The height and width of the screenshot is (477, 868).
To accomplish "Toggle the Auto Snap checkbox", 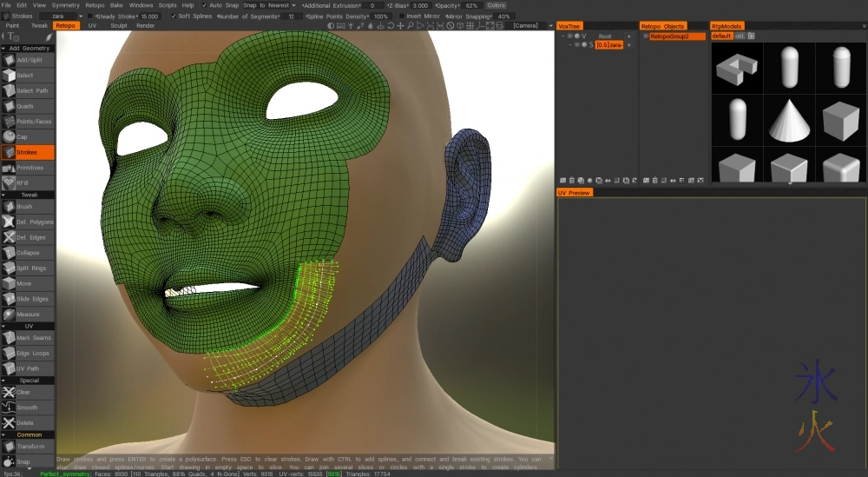I will click(205, 5).
